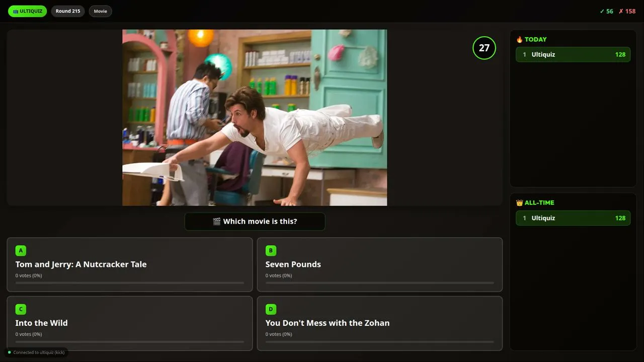Click the green B letter badge
The height and width of the screenshot is (362, 644).
coord(271,250)
